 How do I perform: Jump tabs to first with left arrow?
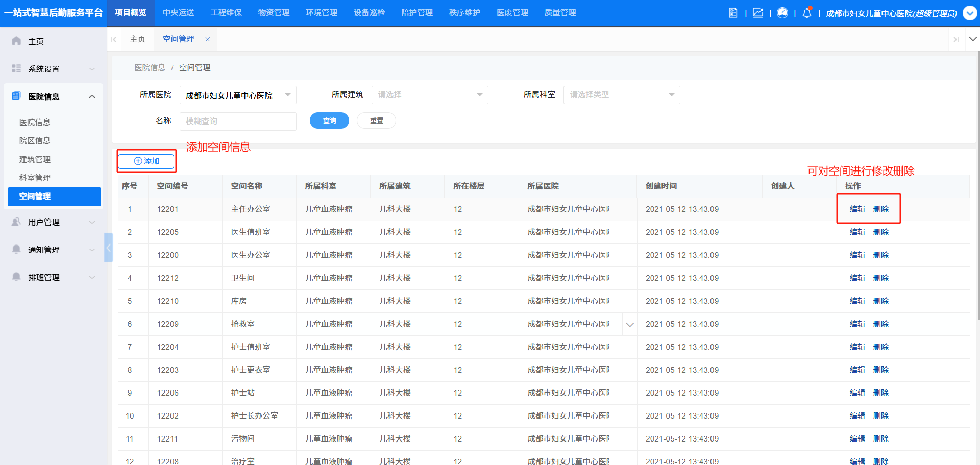[113, 39]
